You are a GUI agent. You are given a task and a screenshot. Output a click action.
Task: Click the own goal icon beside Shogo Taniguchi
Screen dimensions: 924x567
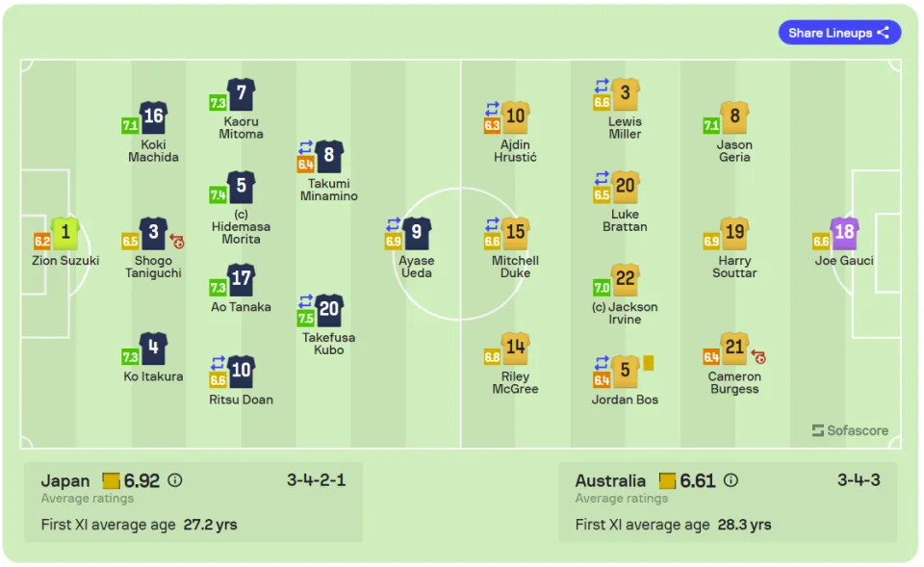point(177,241)
